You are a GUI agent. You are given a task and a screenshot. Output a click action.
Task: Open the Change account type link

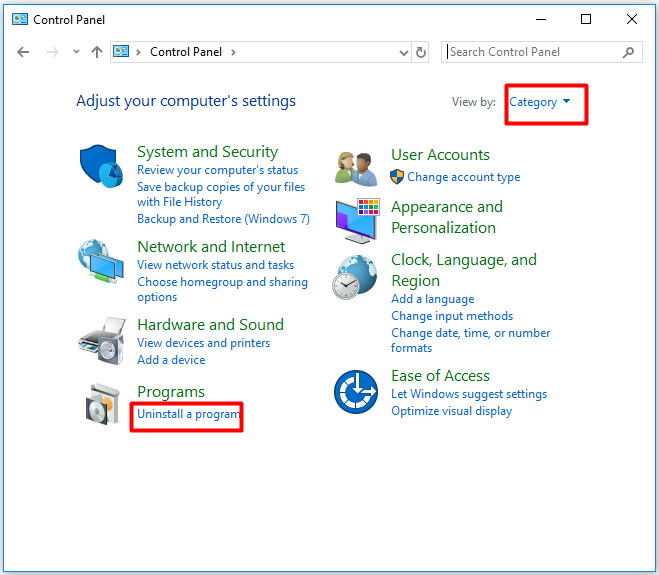(463, 177)
